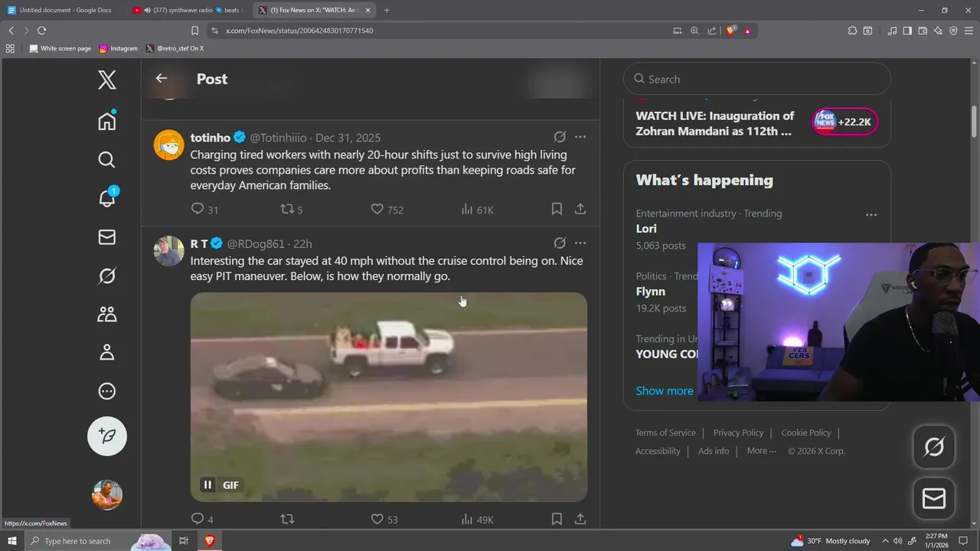
Task: Open totinho's profile avatar
Action: (168, 145)
